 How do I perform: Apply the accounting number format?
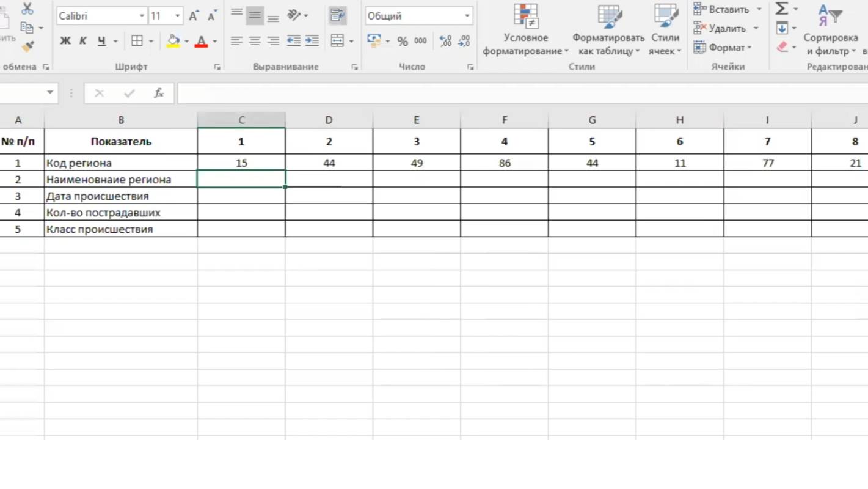374,41
